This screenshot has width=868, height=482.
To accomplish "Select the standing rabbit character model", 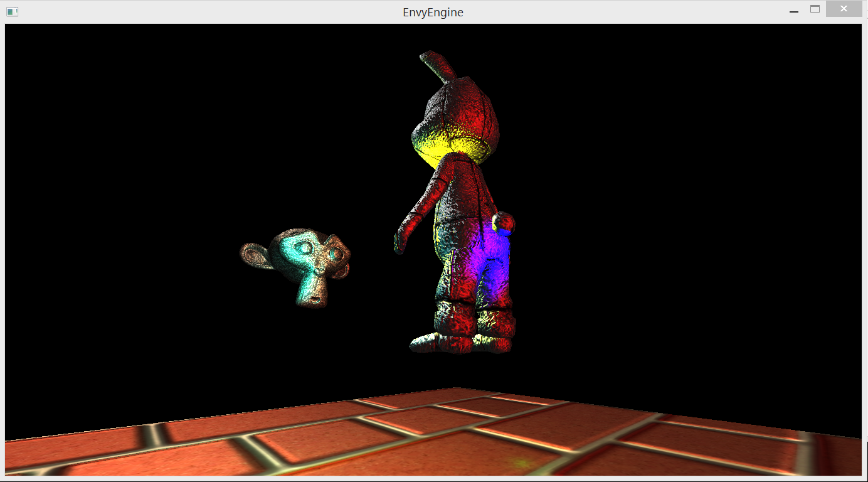I will (456, 203).
